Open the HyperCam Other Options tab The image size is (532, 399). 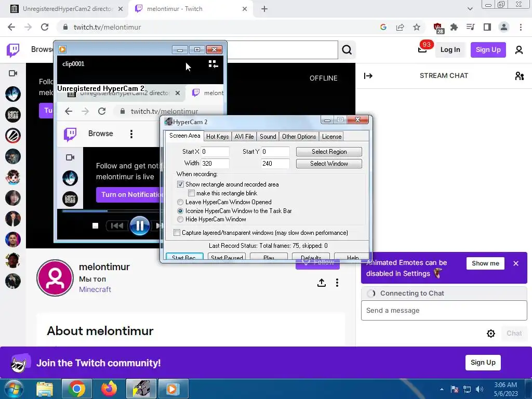(299, 137)
